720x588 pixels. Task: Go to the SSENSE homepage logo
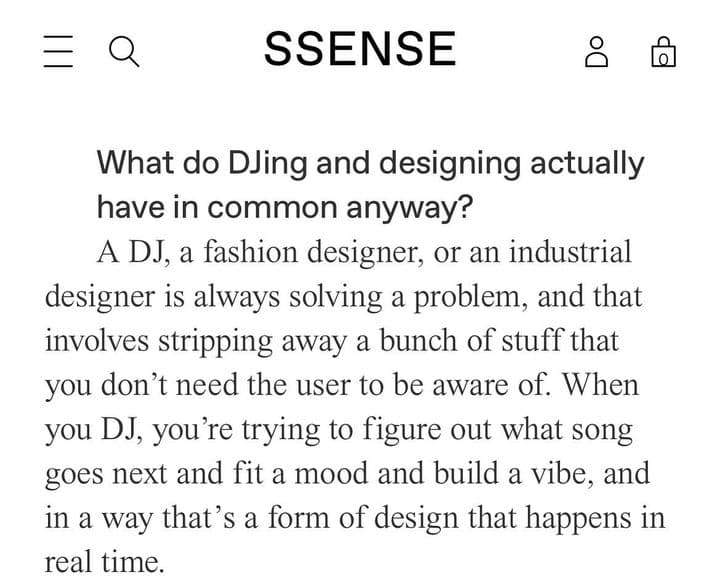(360, 49)
